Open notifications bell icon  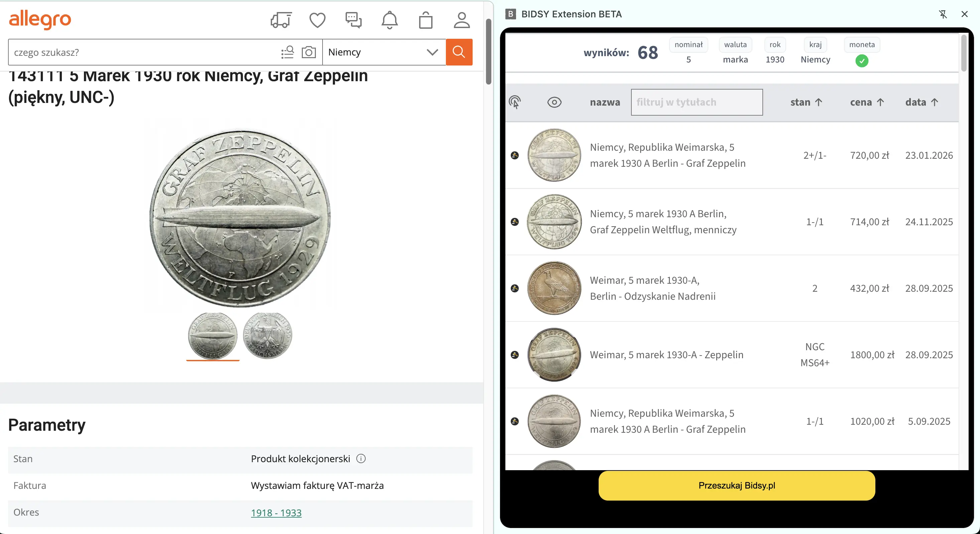(389, 20)
